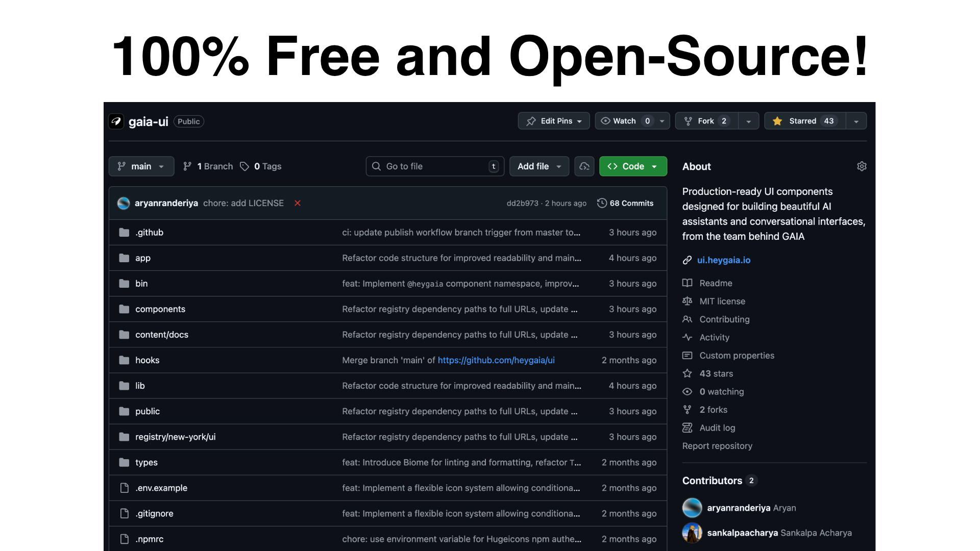The width and height of the screenshot is (980, 551).
Task: Click the About section settings gear icon
Action: click(862, 166)
